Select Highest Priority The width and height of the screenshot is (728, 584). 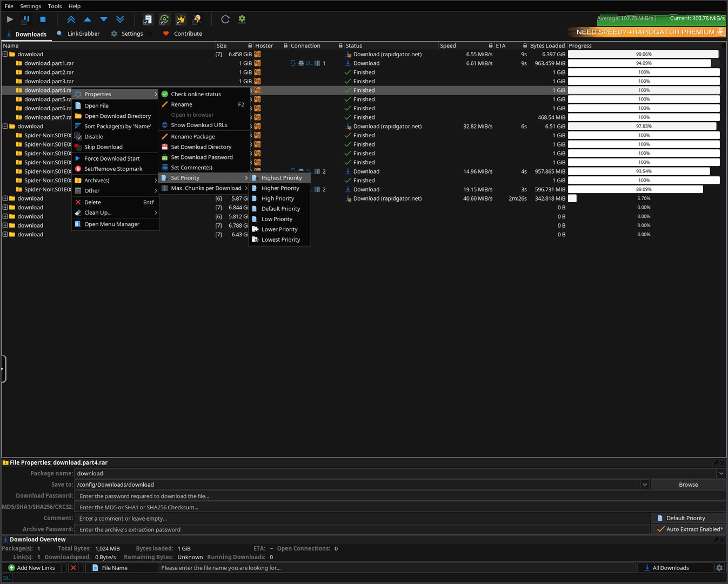coord(279,178)
